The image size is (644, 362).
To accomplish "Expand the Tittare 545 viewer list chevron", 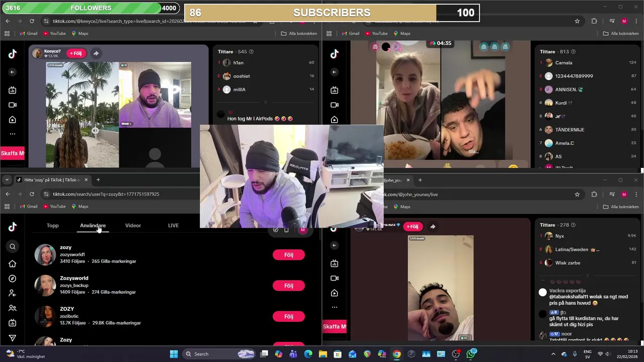I will (266, 102).
